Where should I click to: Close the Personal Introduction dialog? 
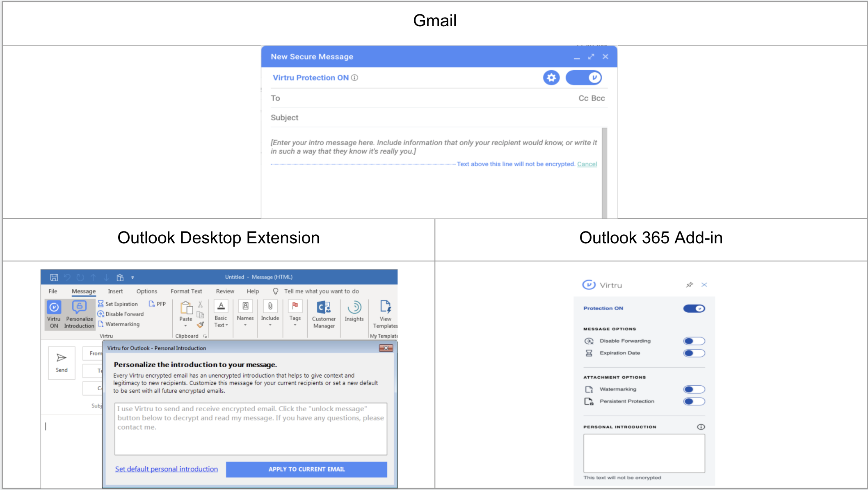pos(386,348)
